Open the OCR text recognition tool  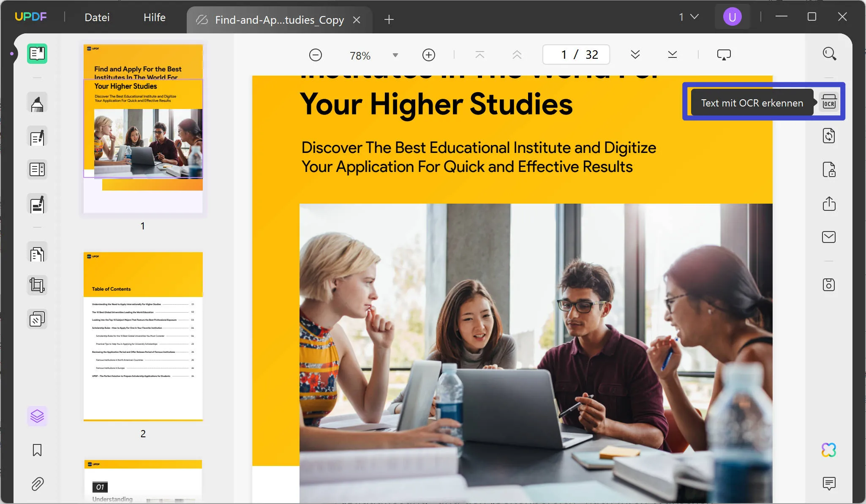click(829, 102)
